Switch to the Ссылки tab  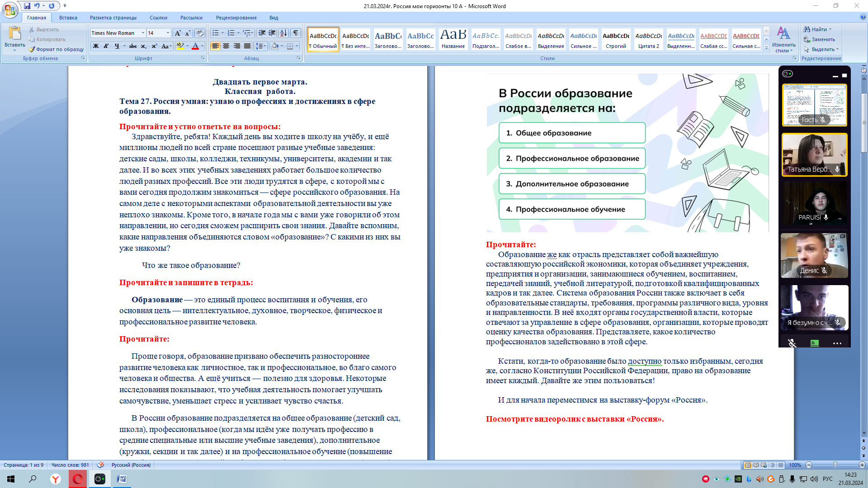coord(158,18)
